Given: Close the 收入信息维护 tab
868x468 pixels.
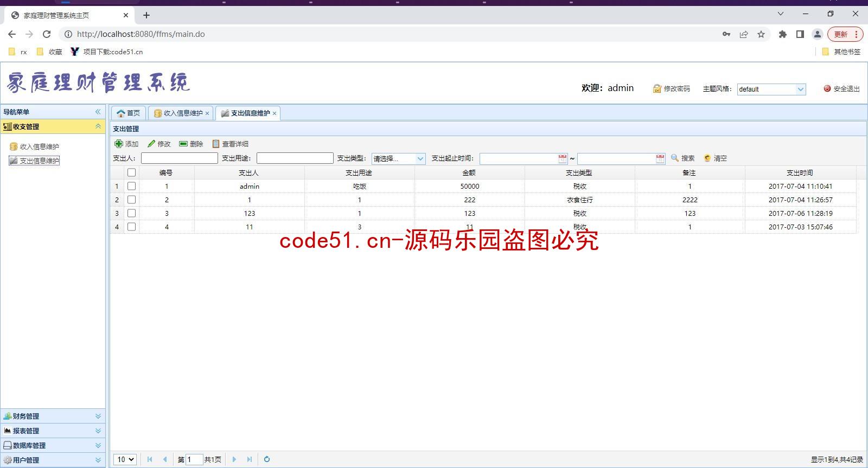Looking at the screenshot, I should (x=207, y=113).
